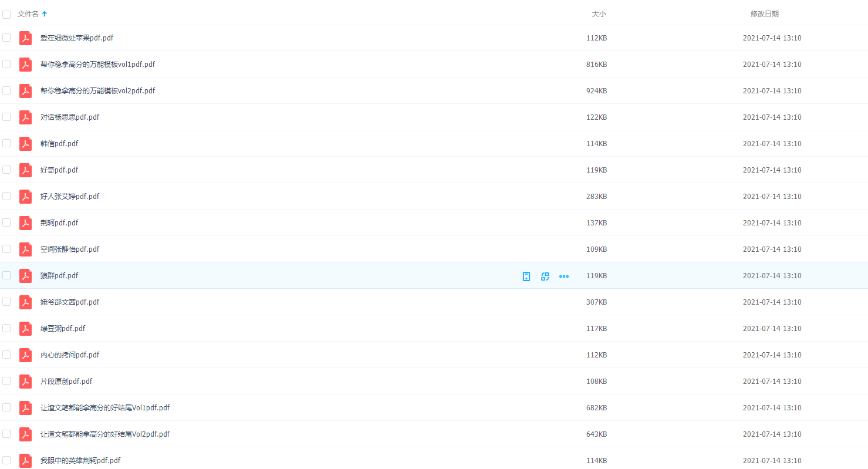
Task: Click the PDF icon of 对话杨思思pdf.pdf
Action: [25, 117]
